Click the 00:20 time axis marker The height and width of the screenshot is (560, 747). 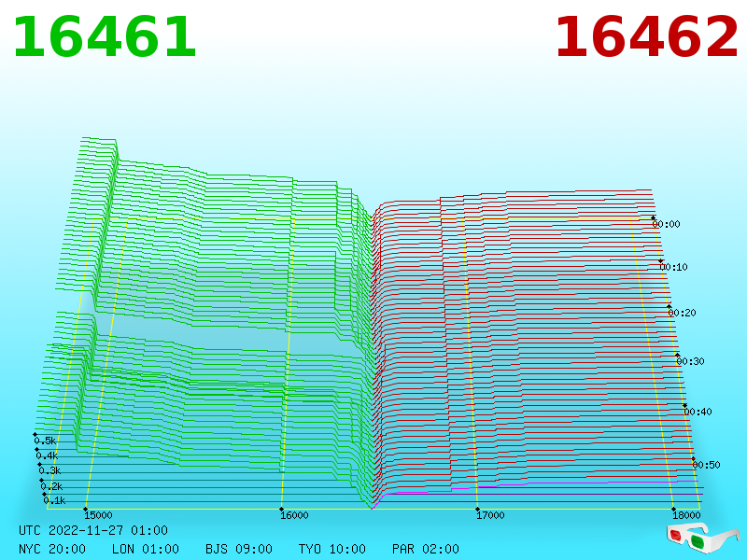tap(682, 313)
